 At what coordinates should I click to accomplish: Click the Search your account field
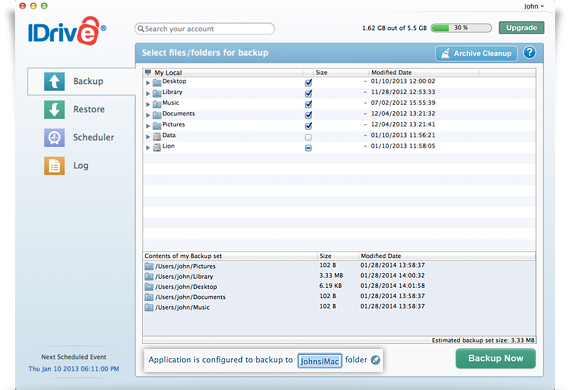204,29
